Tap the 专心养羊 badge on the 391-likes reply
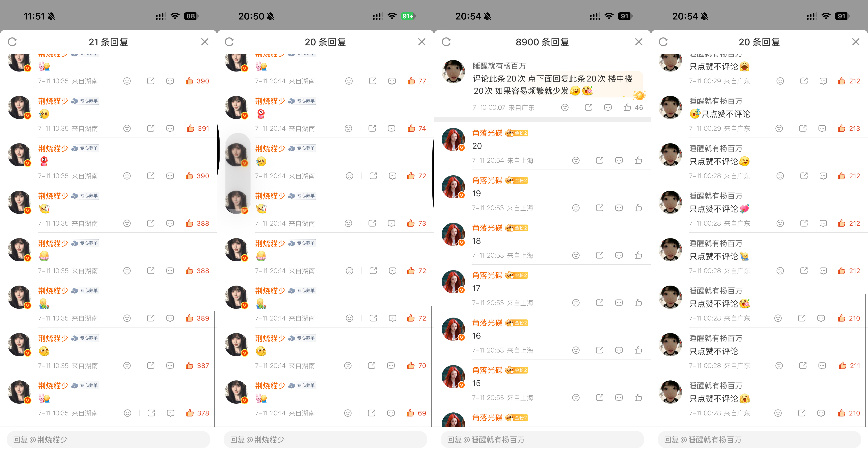 click(x=85, y=101)
